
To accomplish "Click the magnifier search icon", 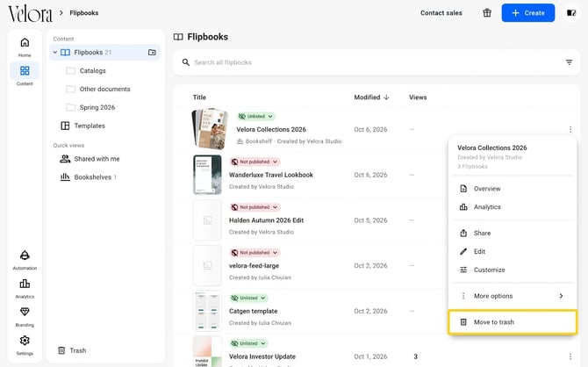I will 186,62.
